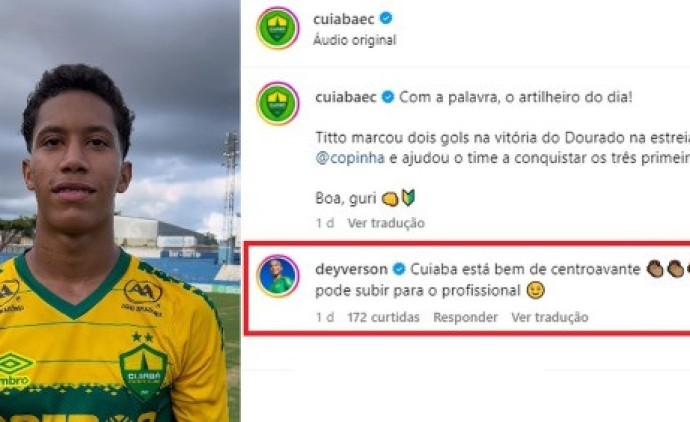Click Áudio original under the username
This screenshot has height=422, width=690.
[355, 40]
